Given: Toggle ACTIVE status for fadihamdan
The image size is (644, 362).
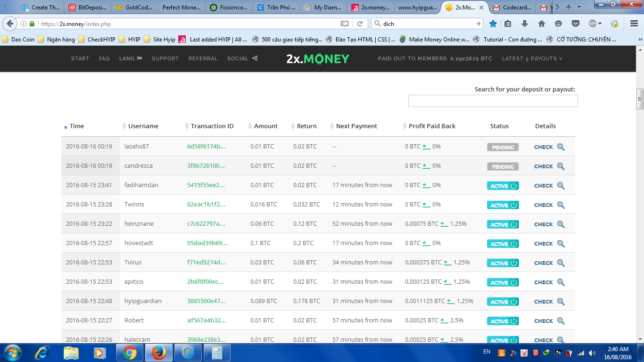Looking at the screenshot, I should [503, 186].
